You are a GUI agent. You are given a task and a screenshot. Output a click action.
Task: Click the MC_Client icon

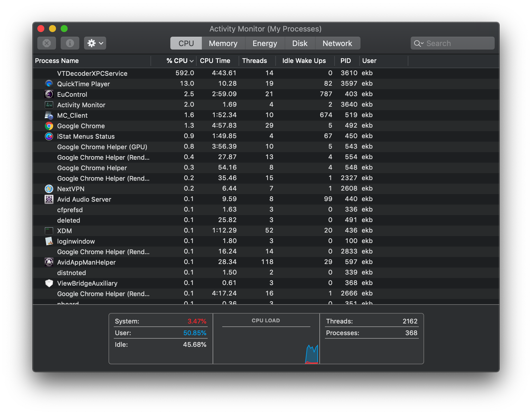(49, 115)
